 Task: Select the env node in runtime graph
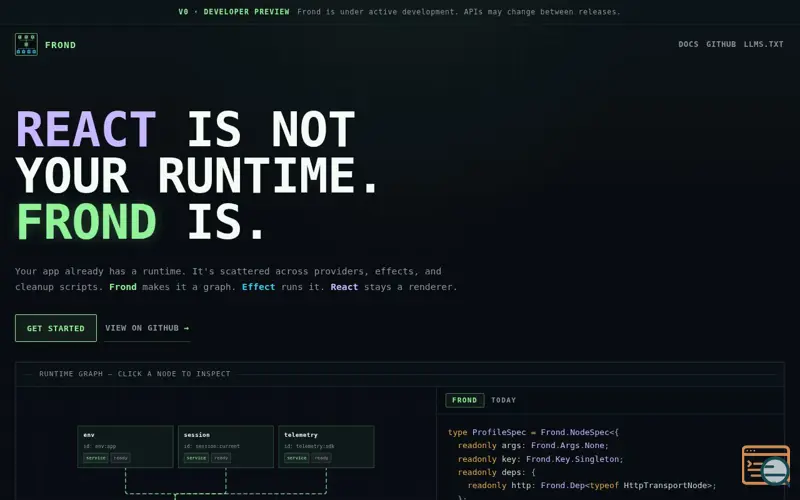pos(126,446)
